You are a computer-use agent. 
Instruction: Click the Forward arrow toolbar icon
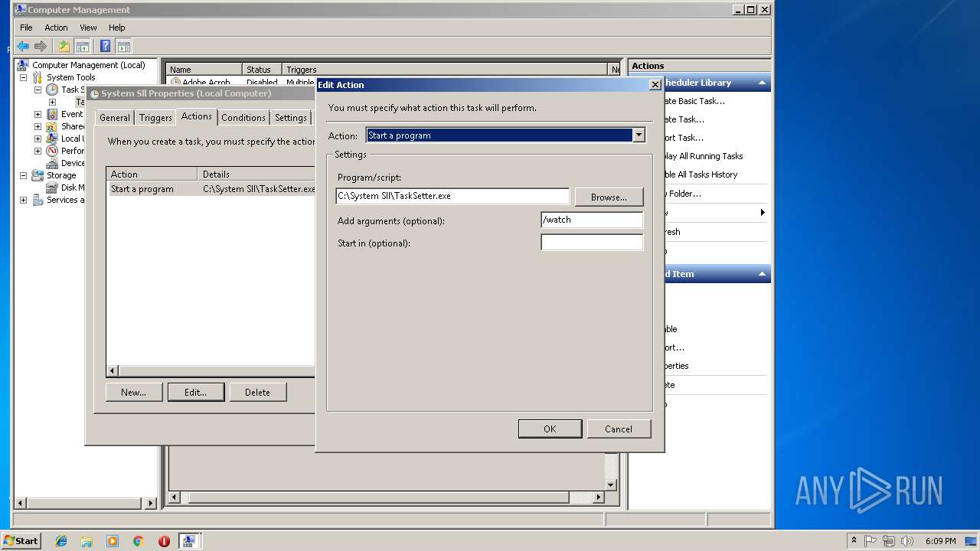[x=41, y=46]
